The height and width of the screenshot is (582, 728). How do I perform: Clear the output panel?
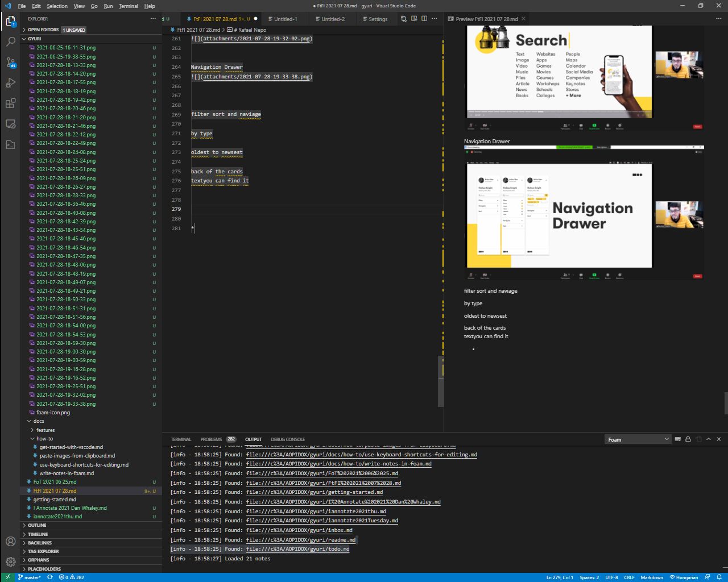click(677, 439)
